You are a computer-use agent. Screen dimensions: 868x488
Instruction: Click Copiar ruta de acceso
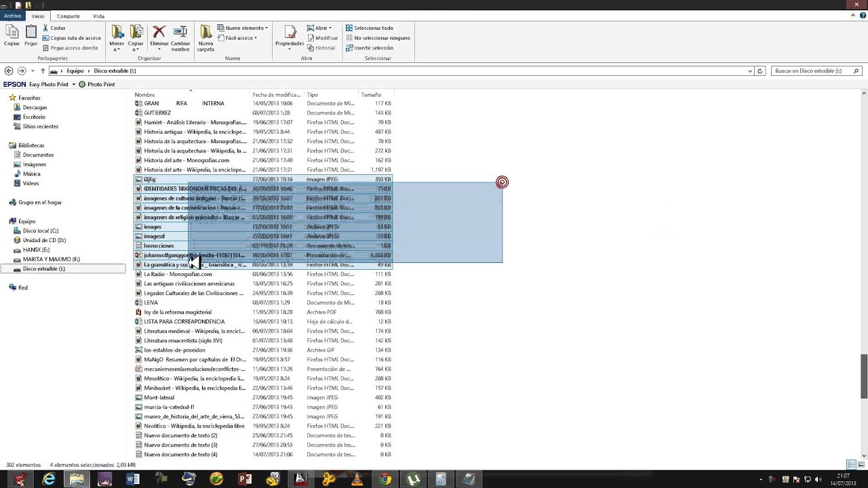72,38
